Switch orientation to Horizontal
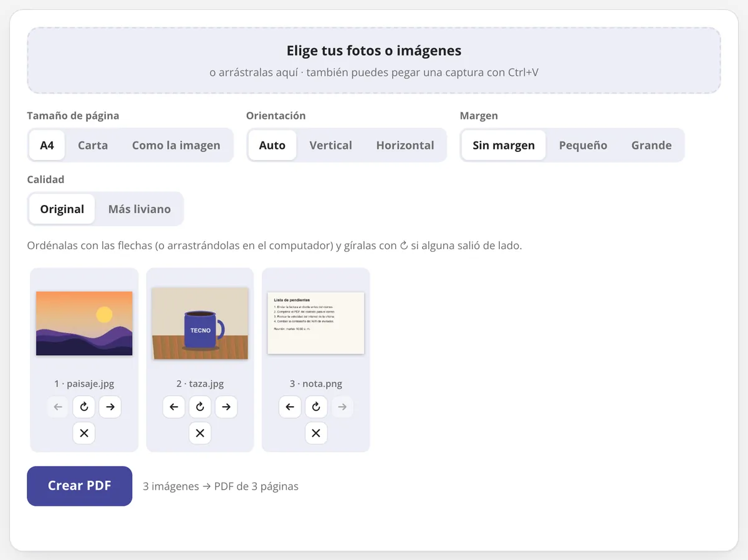The height and width of the screenshot is (560, 748). pyautogui.click(x=405, y=145)
